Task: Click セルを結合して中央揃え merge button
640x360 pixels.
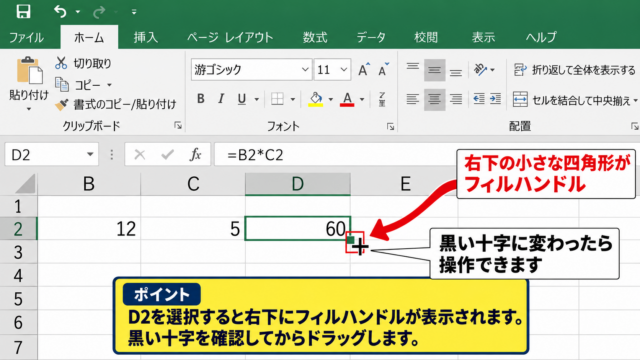Action: 571,99
